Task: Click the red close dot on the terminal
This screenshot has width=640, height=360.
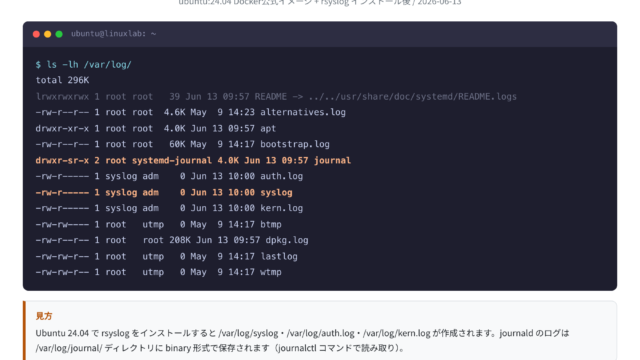Action: point(36,34)
